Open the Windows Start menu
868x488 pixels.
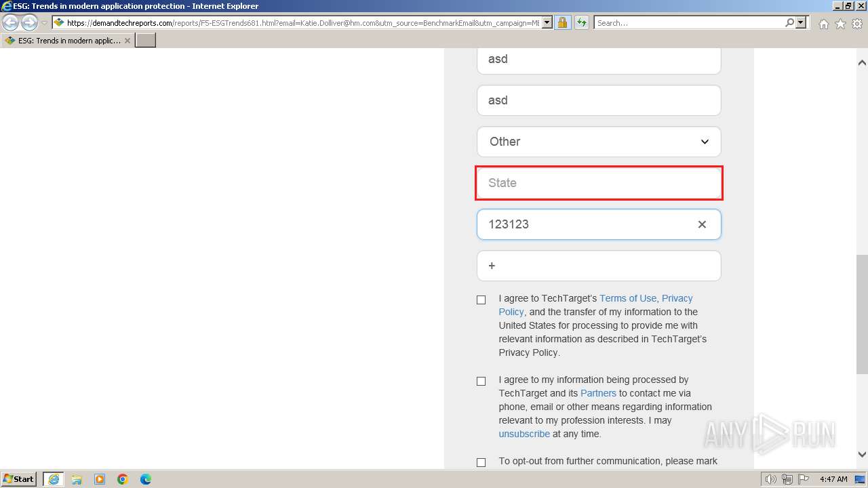pos(19,479)
